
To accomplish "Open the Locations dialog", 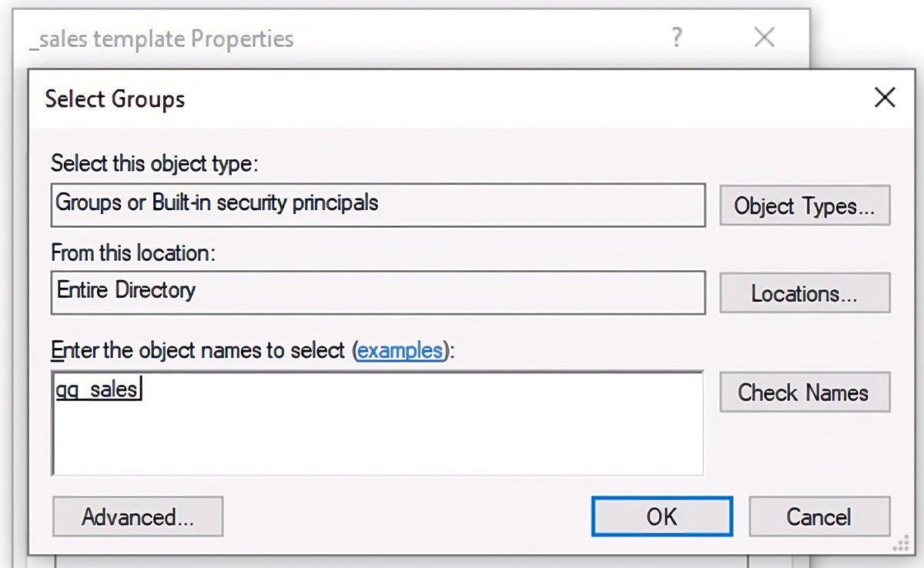I will click(805, 293).
